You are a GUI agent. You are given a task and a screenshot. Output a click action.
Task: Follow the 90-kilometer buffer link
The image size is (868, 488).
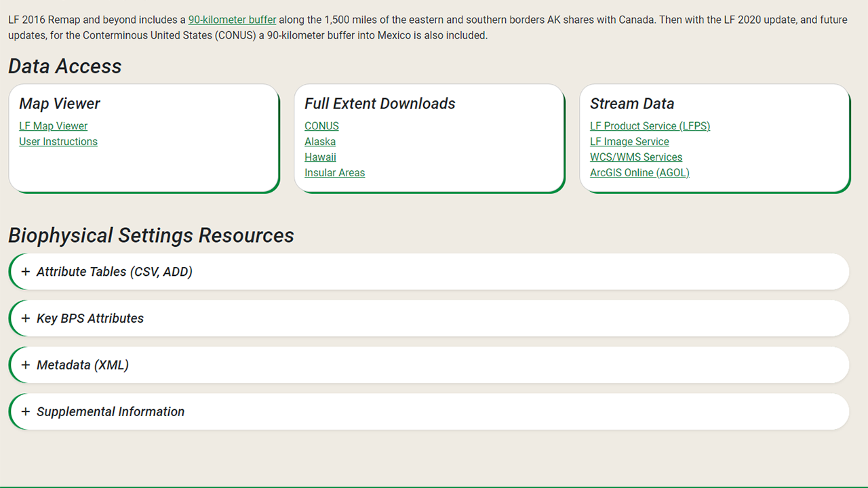(x=232, y=20)
